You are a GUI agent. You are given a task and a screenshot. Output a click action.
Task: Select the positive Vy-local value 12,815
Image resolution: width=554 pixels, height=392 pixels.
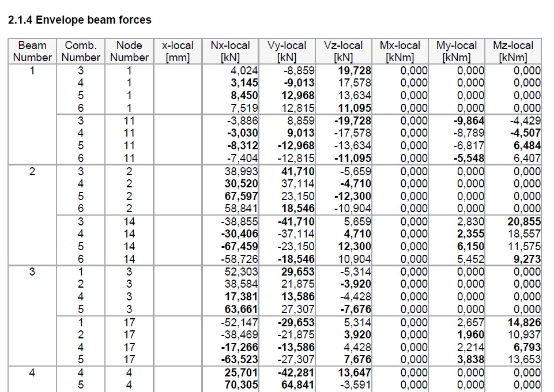pos(298,108)
